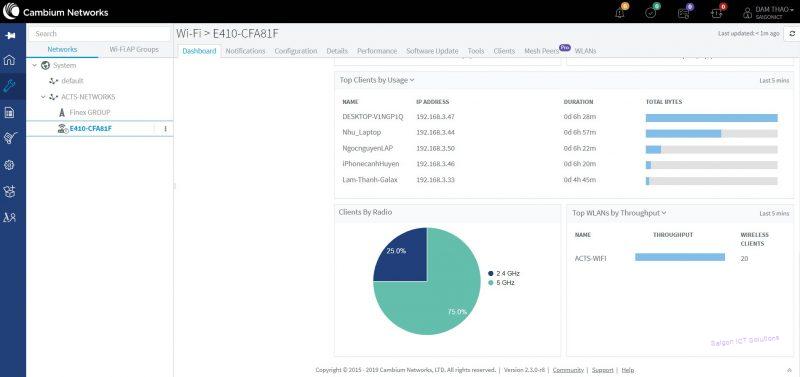Viewport: 800px width, 377px height.
Task: Select Finex GROUP in the tree
Action: pyautogui.click(x=90, y=112)
